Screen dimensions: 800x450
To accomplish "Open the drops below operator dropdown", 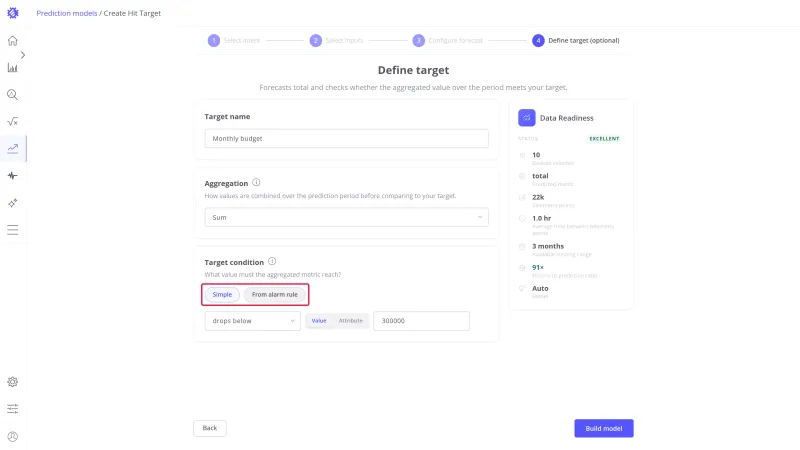I will [253, 321].
